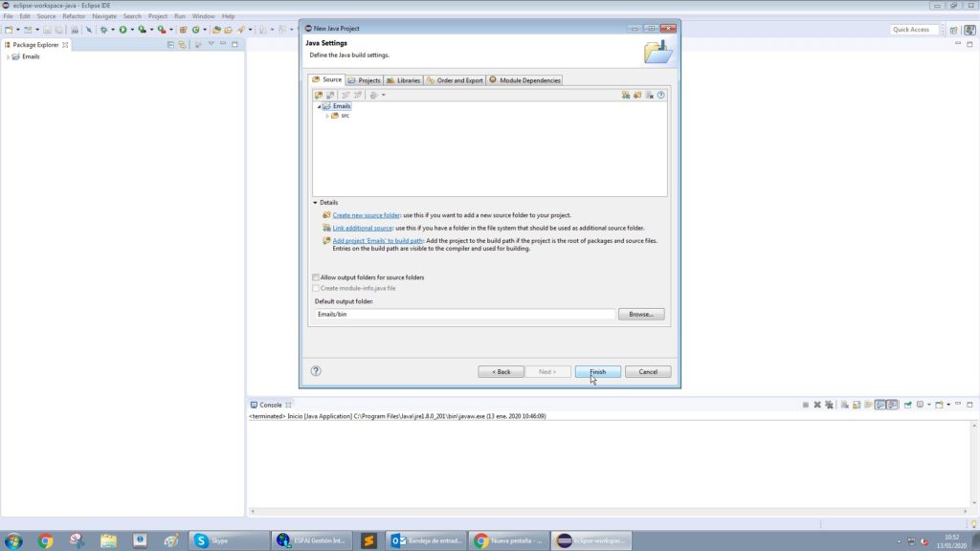Toggle Link with Editor in Package Explorer

(x=182, y=44)
